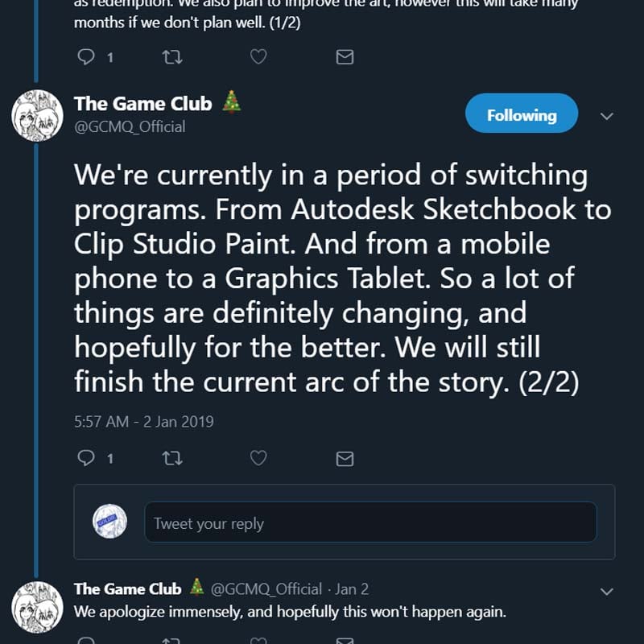Toggle the Following button off

pyautogui.click(x=522, y=115)
